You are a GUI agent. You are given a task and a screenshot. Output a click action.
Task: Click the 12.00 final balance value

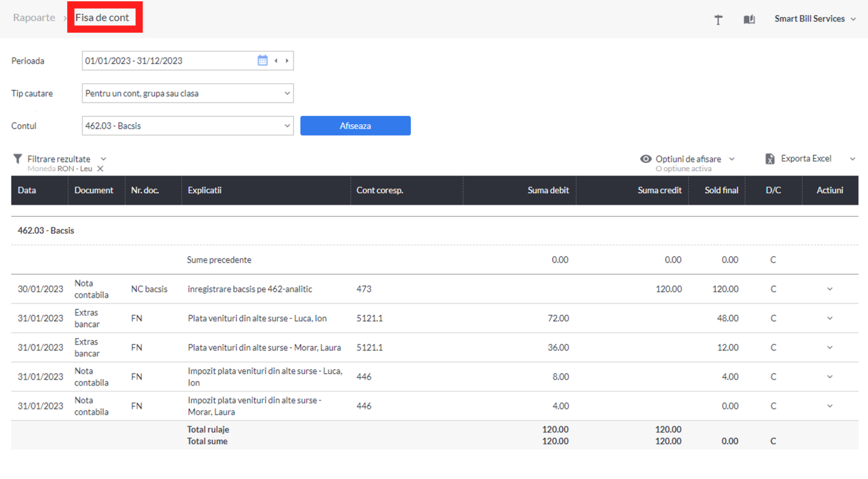click(727, 347)
